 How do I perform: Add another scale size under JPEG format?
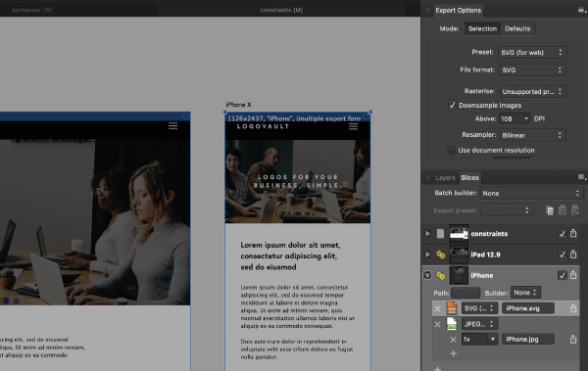click(453, 353)
